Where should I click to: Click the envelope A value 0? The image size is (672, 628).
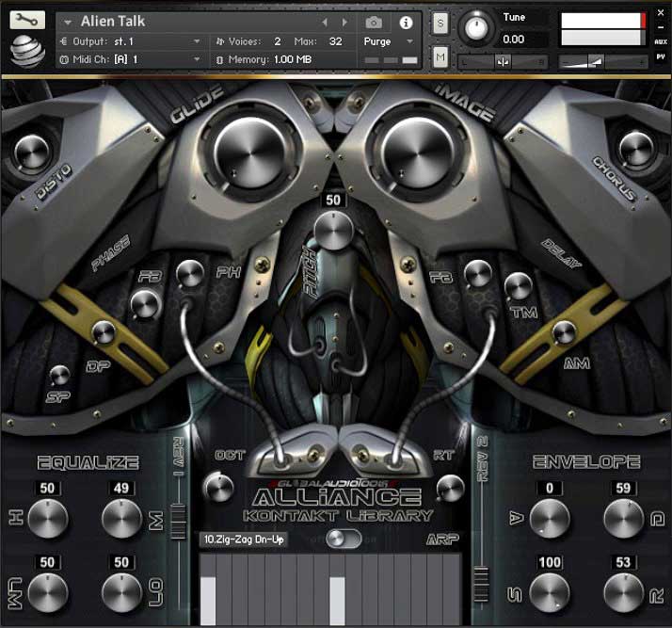coord(550,489)
